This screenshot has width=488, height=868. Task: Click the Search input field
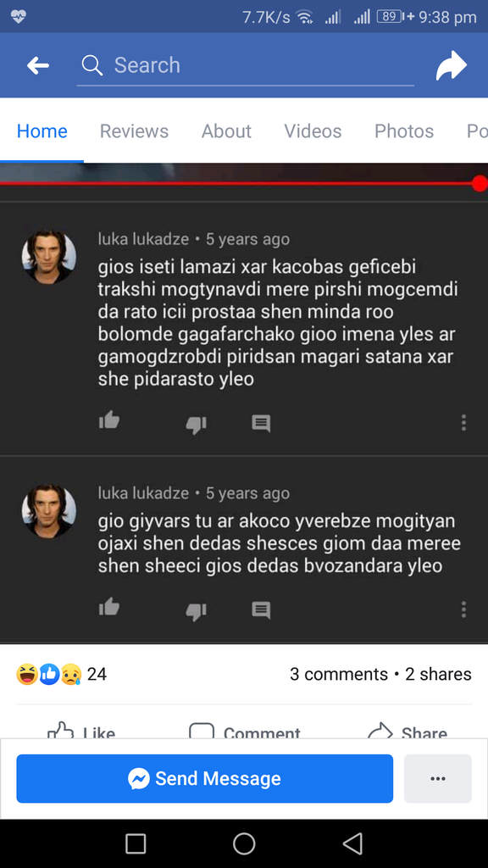[x=245, y=65]
